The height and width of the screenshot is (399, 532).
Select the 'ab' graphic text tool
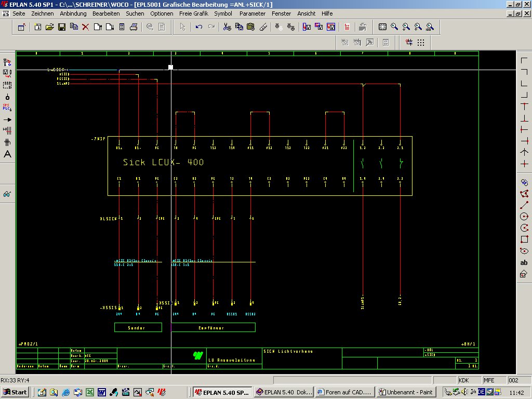click(524, 262)
